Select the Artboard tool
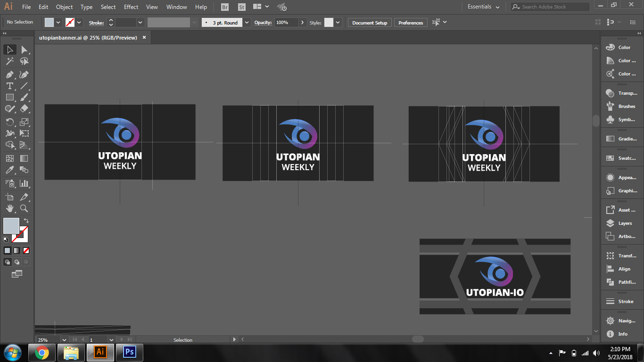Viewport: 644px width, 362px height. pos(10,197)
